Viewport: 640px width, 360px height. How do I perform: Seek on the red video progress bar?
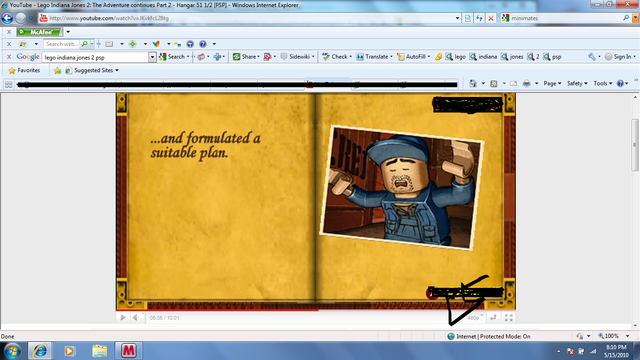316,311
